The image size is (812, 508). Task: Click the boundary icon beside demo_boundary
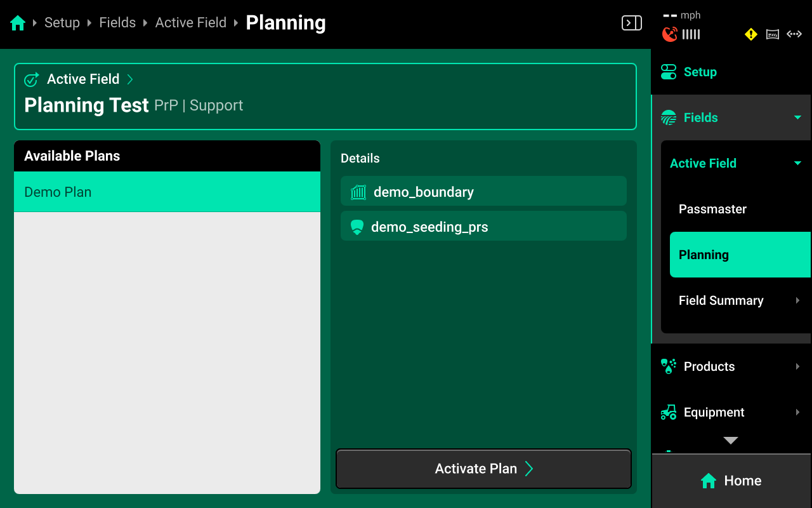coord(358,191)
